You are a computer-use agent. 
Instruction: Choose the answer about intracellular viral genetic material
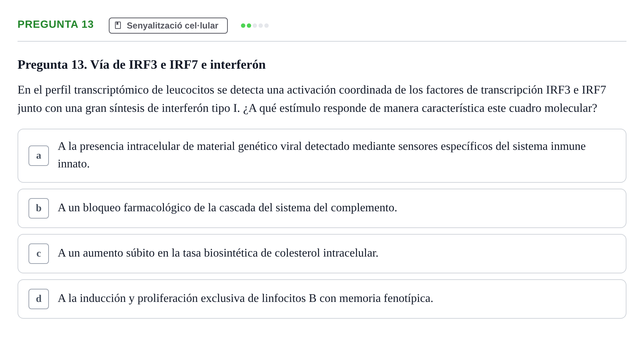pos(322,156)
